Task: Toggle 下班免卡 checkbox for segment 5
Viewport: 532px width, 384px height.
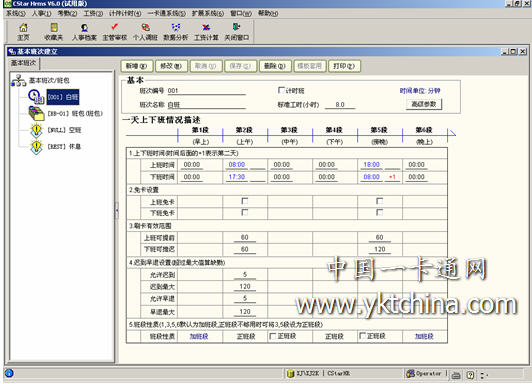Action: pos(379,212)
